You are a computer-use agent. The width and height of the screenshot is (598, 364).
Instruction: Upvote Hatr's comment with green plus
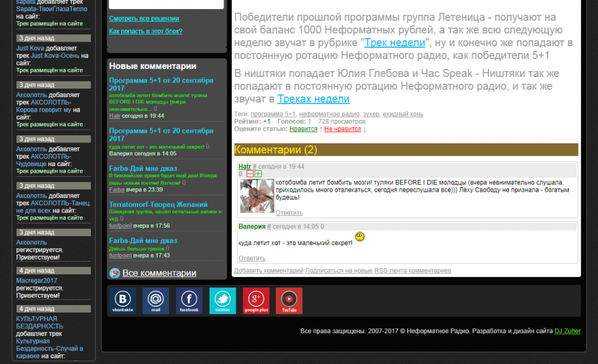258,174
